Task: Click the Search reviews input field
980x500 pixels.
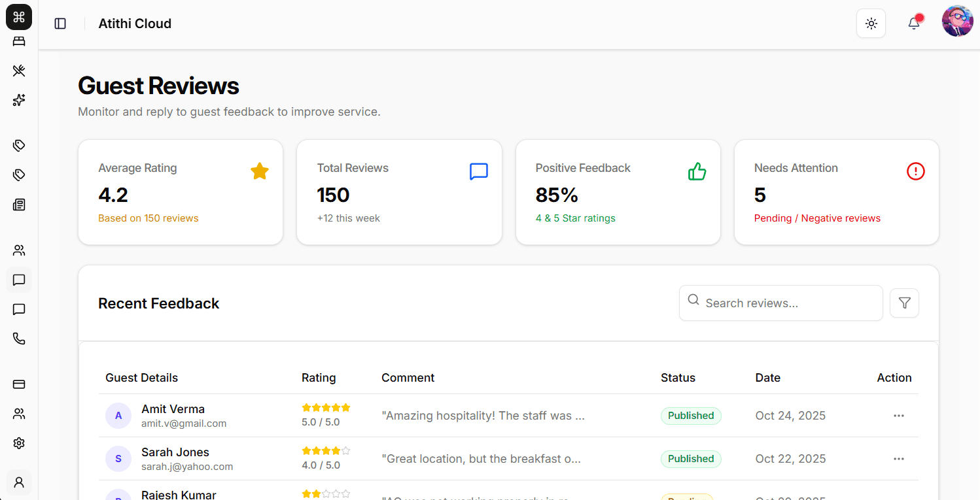Action: [781, 303]
